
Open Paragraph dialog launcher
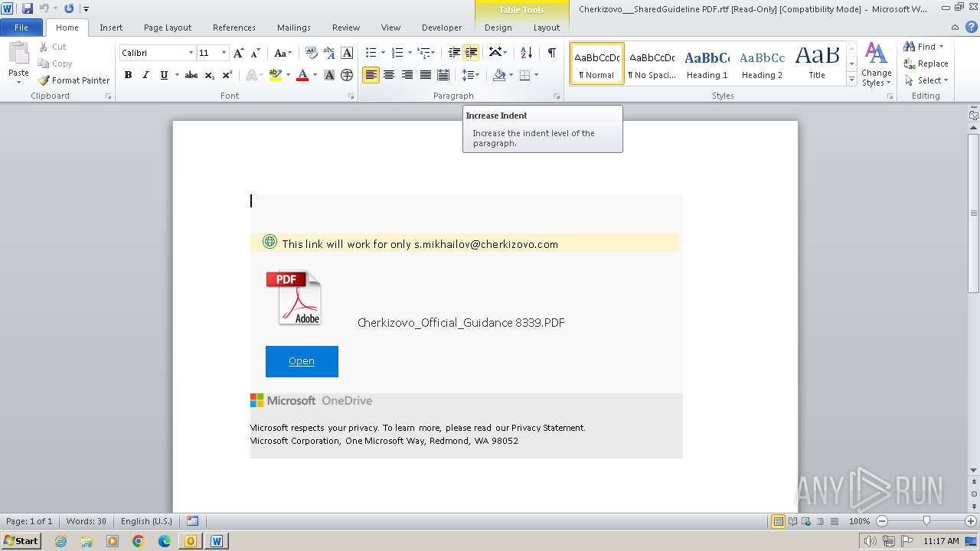click(x=557, y=96)
